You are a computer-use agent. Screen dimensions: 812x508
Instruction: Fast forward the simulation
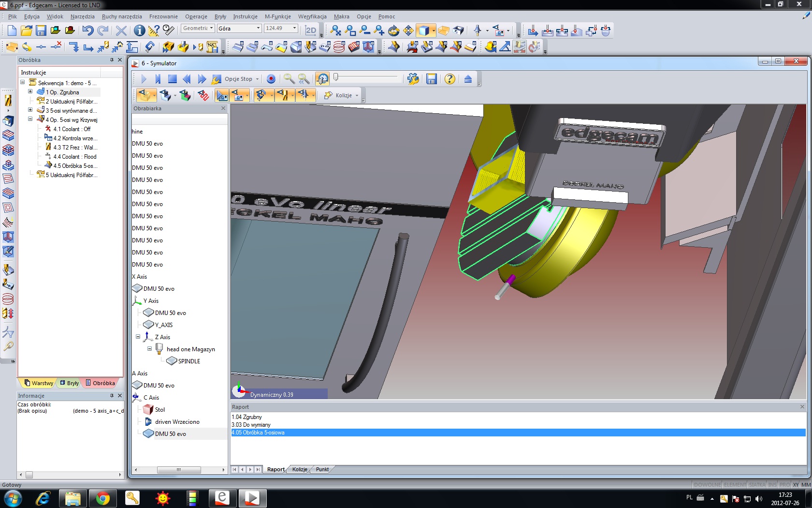202,79
